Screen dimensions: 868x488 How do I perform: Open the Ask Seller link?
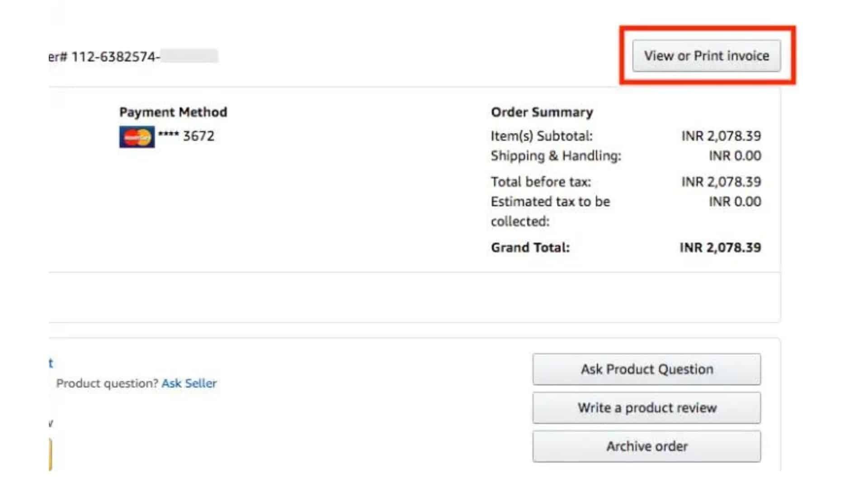189,383
